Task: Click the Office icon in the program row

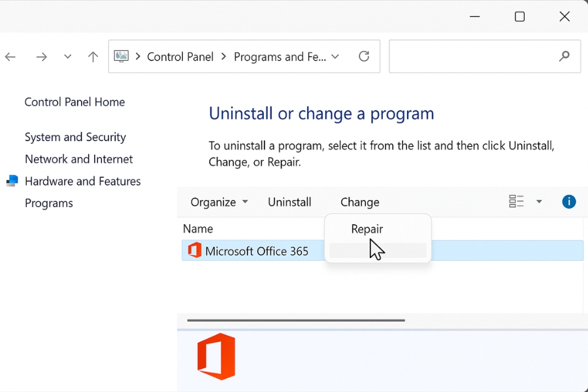Action: pyautogui.click(x=195, y=251)
